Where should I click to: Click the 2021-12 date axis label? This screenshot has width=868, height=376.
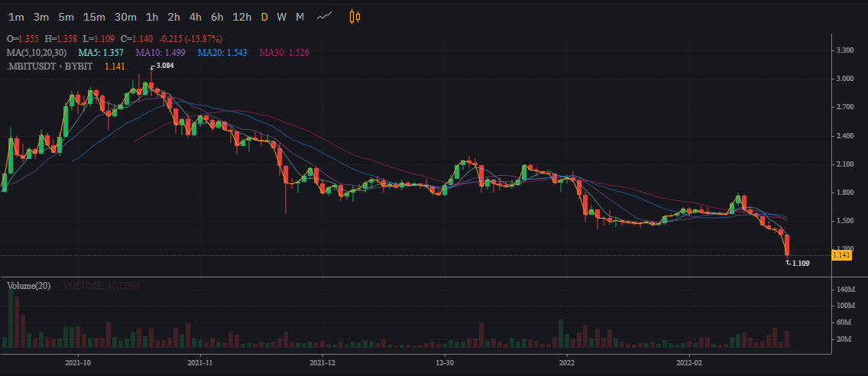(x=322, y=363)
